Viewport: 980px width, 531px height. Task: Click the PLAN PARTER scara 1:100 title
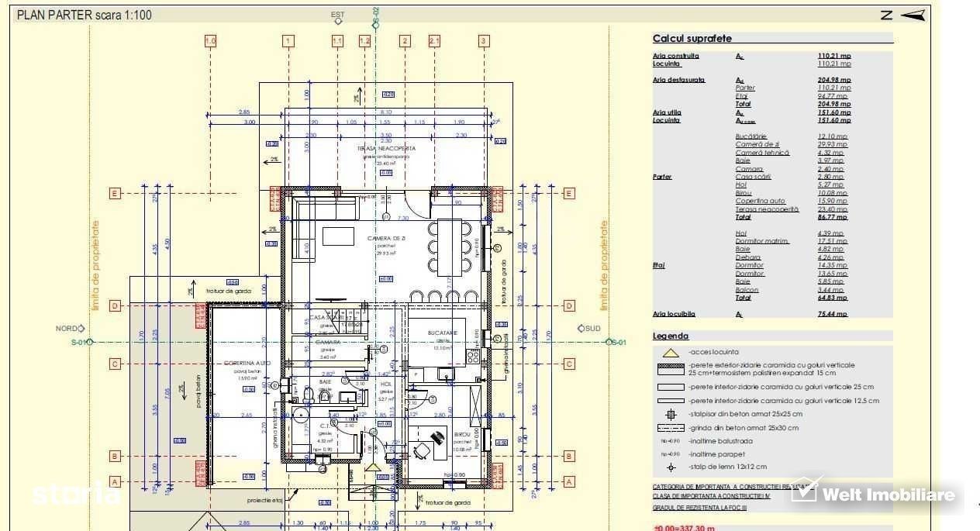pos(85,15)
